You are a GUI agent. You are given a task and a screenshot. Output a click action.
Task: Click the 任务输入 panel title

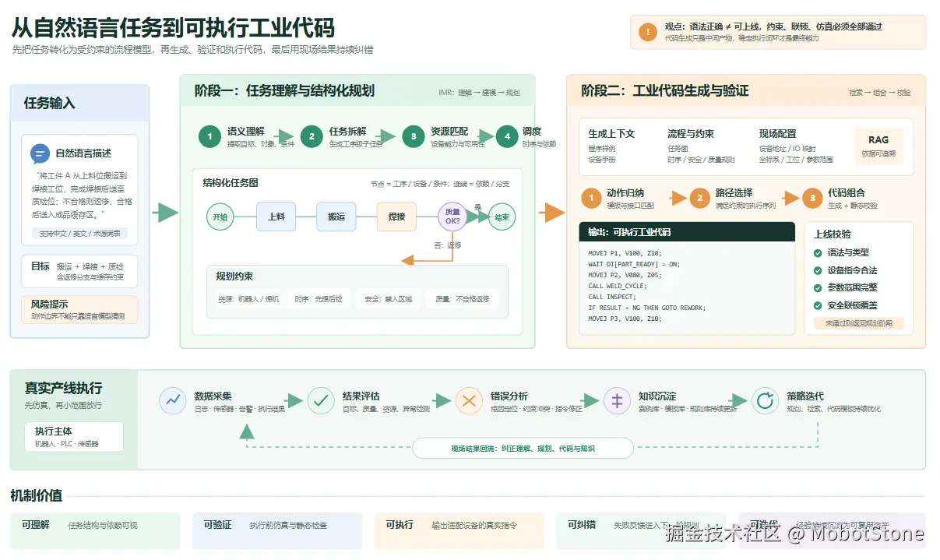pos(49,104)
